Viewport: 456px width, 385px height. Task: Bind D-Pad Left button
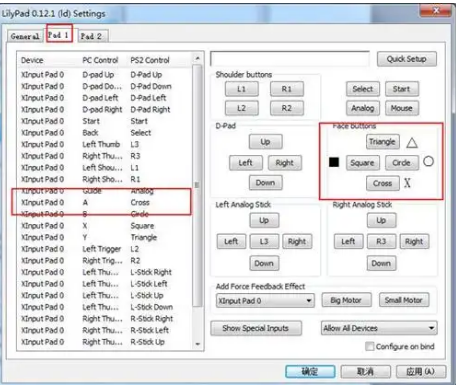point(246,163)
